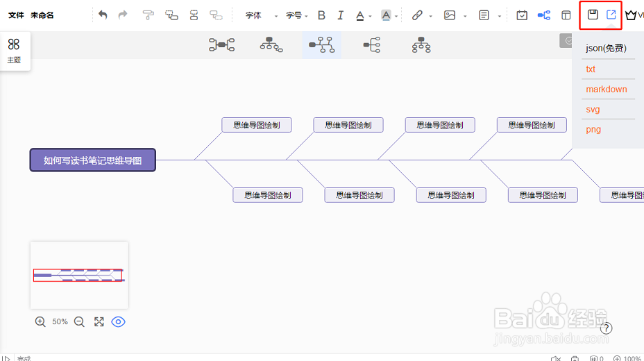
Task: Click the minimap navigator thumbnail
Action: 79,275
